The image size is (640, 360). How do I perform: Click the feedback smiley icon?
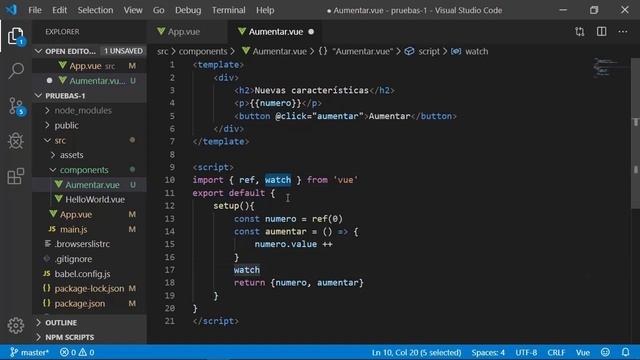click(x=605, y=352)
